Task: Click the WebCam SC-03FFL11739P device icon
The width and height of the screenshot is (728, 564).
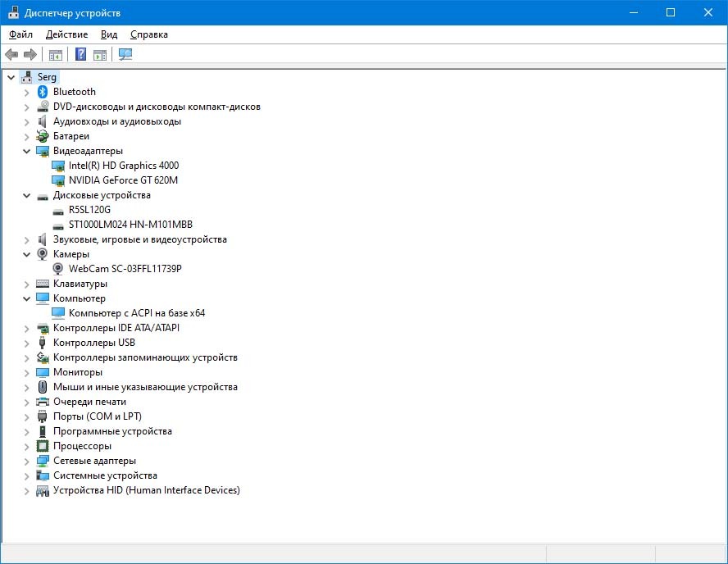Action: coord(58,269)
